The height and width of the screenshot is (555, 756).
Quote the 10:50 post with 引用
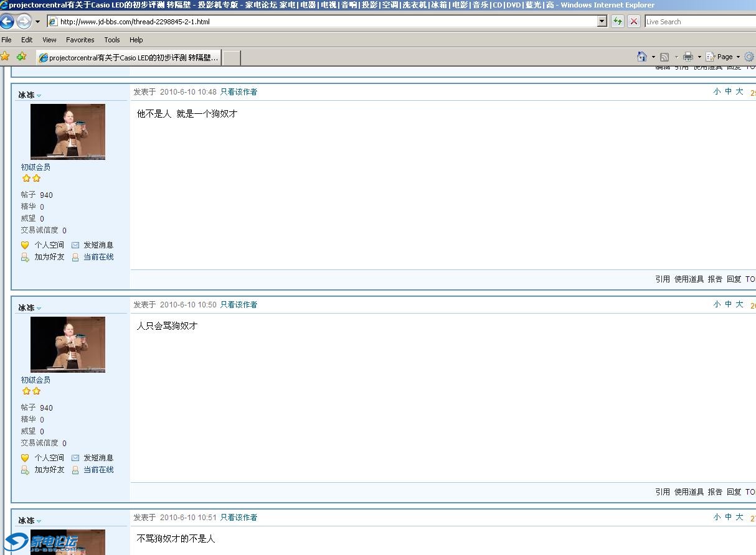coord(663,492)
